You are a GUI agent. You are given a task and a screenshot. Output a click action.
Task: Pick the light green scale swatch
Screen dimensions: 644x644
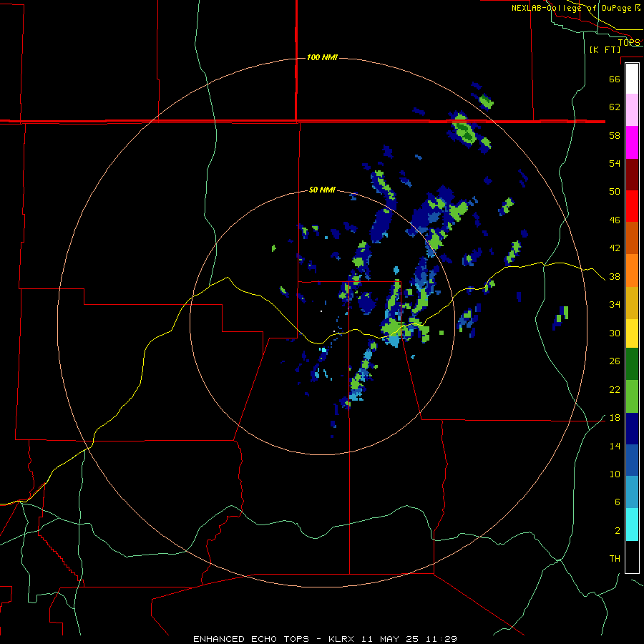tap(632, 396)
